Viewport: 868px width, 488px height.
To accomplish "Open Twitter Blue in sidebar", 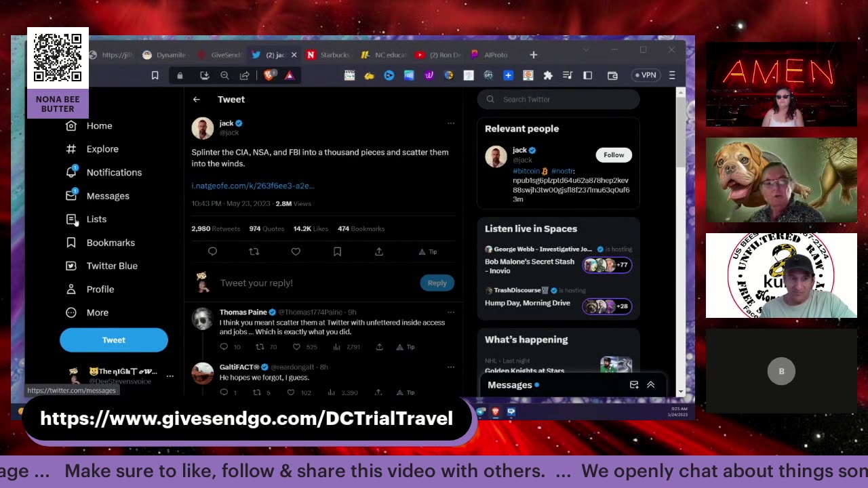I will point(102,266).
